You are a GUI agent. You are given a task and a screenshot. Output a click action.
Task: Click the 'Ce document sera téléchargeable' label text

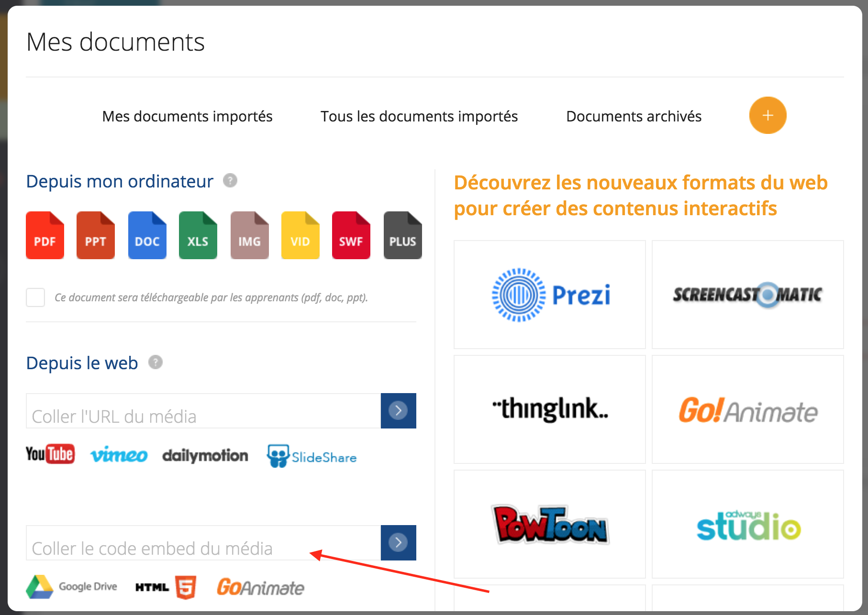tap(211, 297)
